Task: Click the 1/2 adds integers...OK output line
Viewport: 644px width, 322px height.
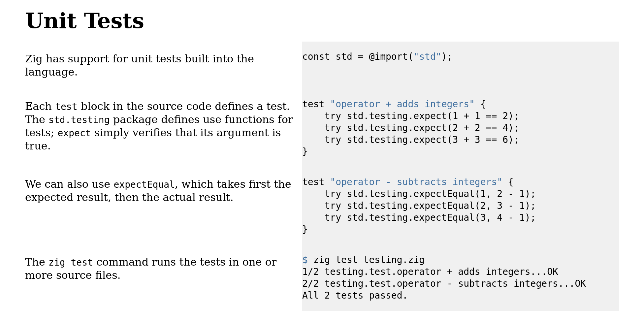Action: point(430,272)
